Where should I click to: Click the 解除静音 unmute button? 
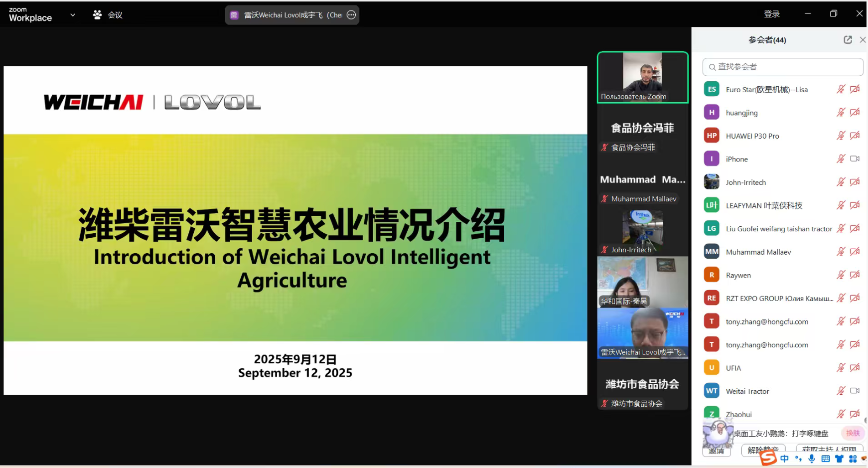pos(763,450)
